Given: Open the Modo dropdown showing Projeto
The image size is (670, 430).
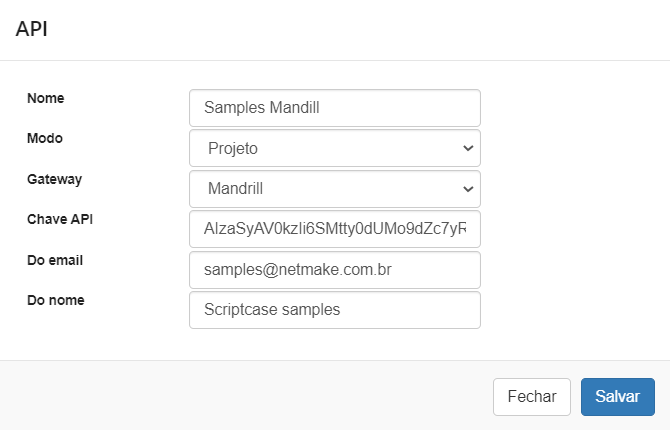Looking at the screenshot, I should click(334, 148).
